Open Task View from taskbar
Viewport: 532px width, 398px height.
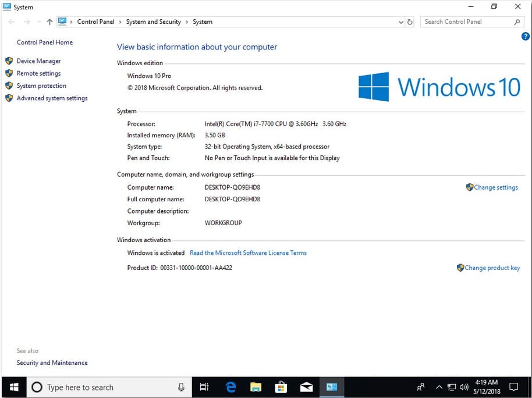[204, 387]
